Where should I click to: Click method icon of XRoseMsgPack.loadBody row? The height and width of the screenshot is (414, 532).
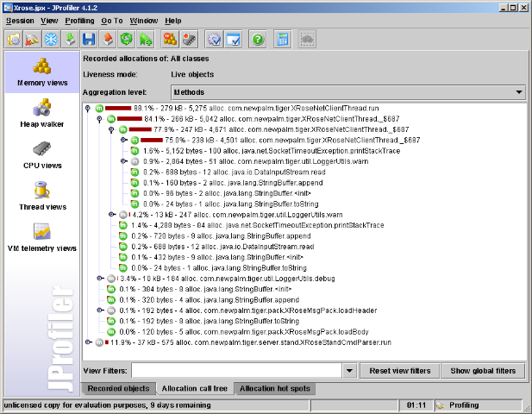[x=111, y=331]
